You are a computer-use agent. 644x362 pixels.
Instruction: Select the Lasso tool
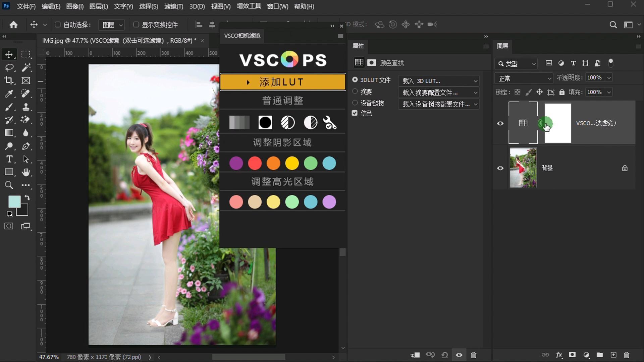pyautogui.click(x=9, y=67)
